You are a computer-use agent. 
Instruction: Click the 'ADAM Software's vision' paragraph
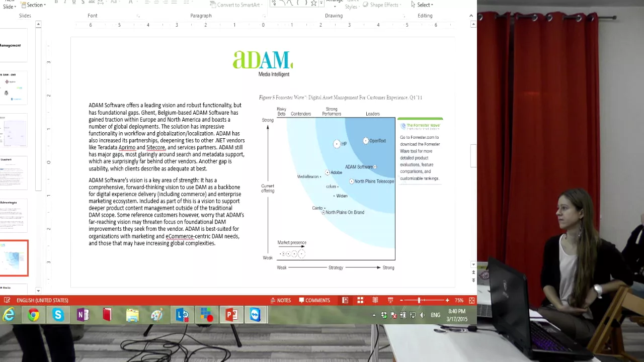(x=167, y=211)
